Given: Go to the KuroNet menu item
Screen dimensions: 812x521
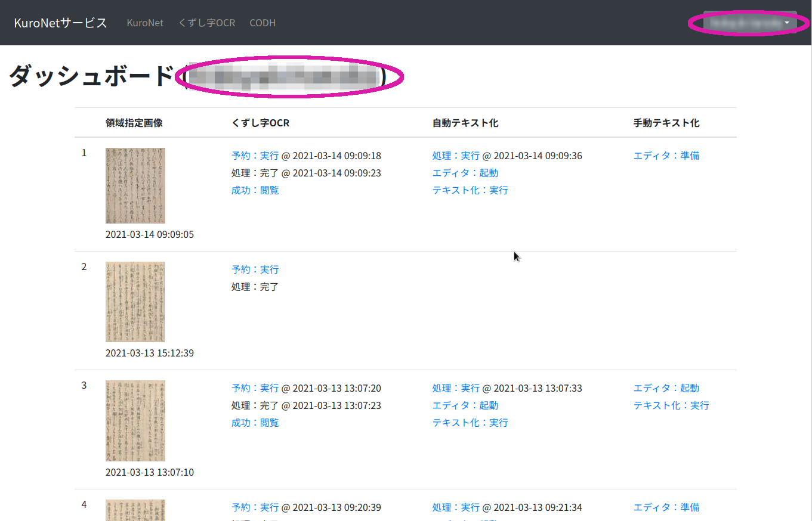Looking at the screenshot, I should tap(145, 23).
